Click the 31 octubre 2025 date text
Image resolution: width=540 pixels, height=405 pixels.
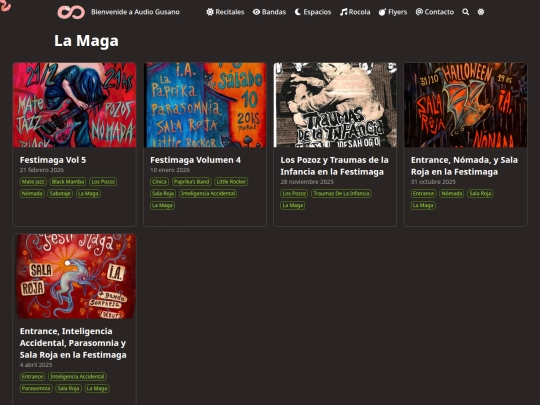(433, 181)
